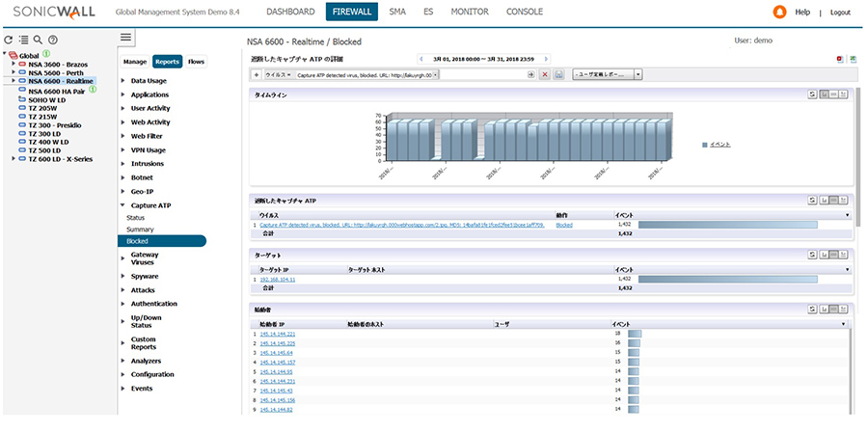
Task: Toggle the hamburger menu above Manage tab
Action: coord(126,37)
